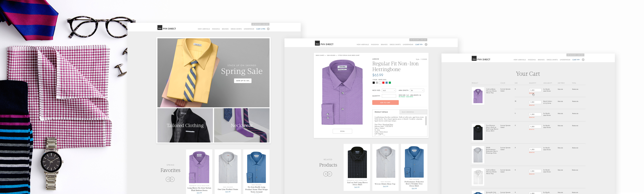Open the One Line Product Name shirt
Image resolution: width=644 pixels, height=194 pixels.
tap(228, 171)
